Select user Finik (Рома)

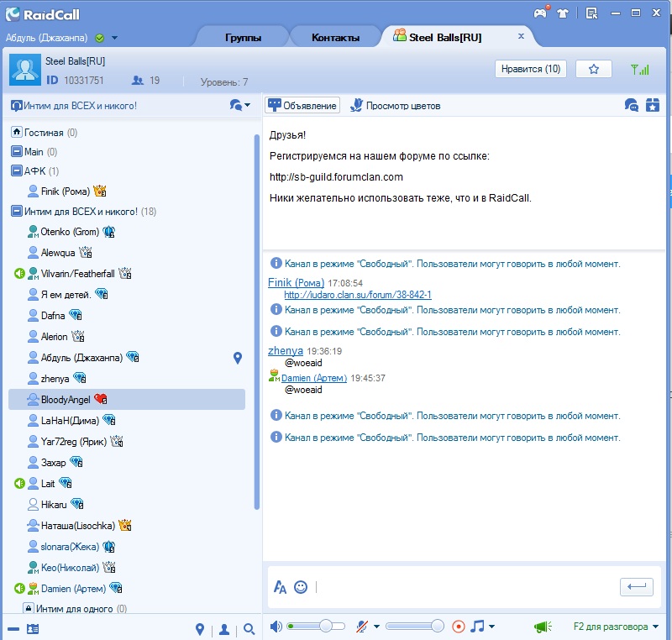click(66, 191)
